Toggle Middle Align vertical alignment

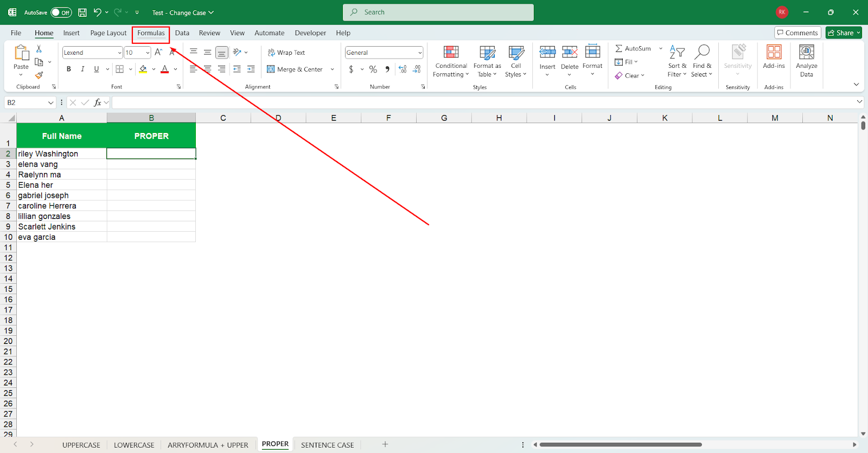point(207,52)
